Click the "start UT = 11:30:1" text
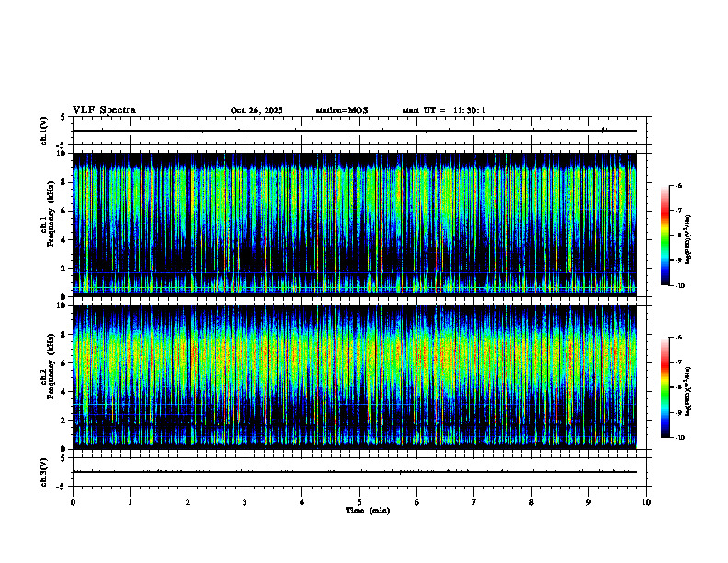The image size is (728, 563). 444,110
